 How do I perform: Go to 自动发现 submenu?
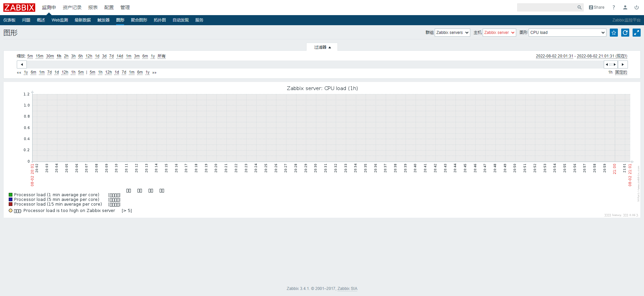181,20
